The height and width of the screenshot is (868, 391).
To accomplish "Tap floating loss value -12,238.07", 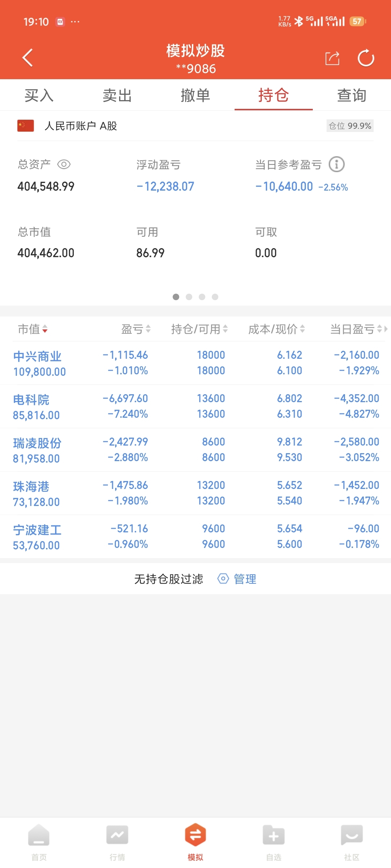I will [x=165, y=187].
